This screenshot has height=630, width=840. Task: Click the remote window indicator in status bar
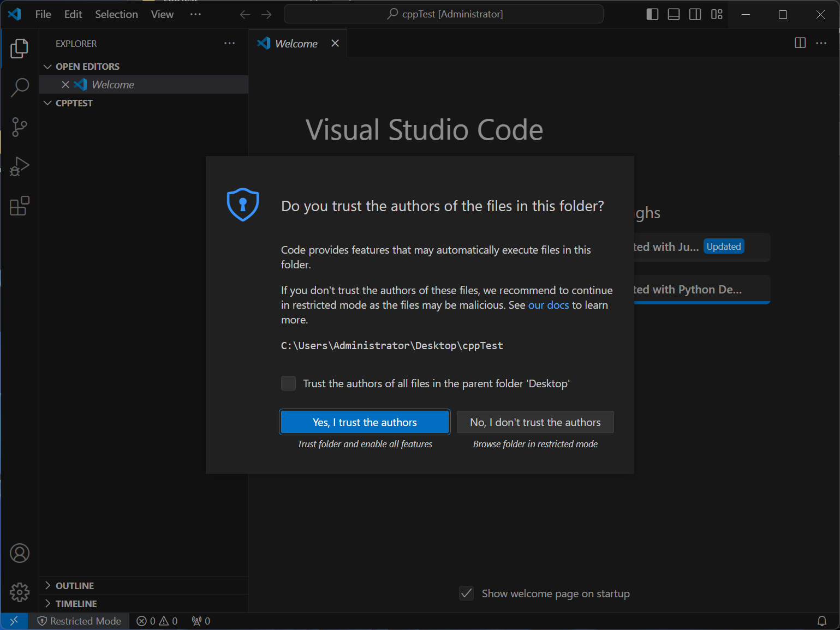tap(14, 621)
